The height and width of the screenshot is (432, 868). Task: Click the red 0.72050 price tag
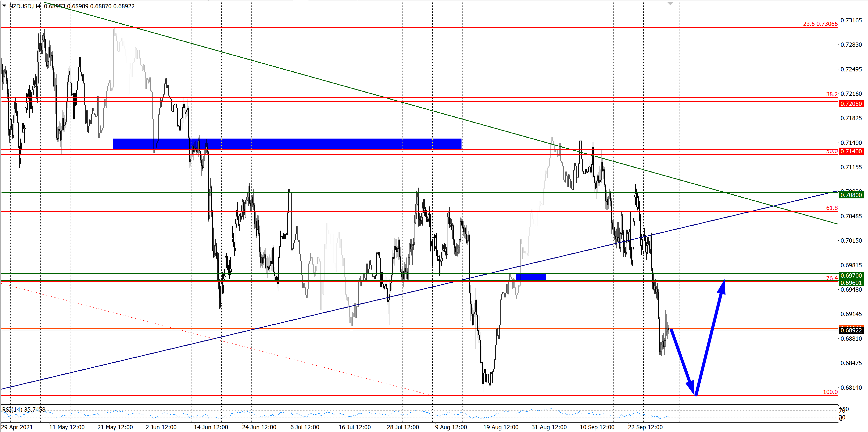pos(851,104)
